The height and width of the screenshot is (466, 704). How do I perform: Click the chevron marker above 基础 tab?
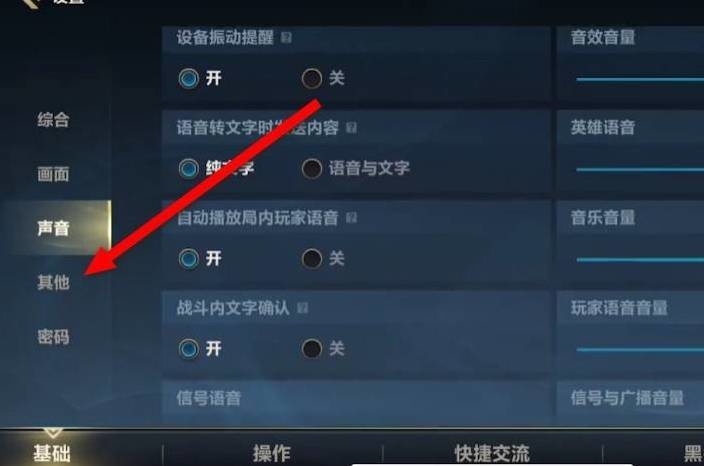pos(53,433)
